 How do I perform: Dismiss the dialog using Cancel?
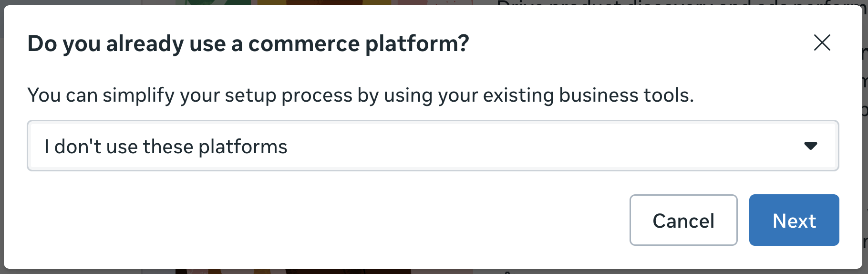[683, 220]
